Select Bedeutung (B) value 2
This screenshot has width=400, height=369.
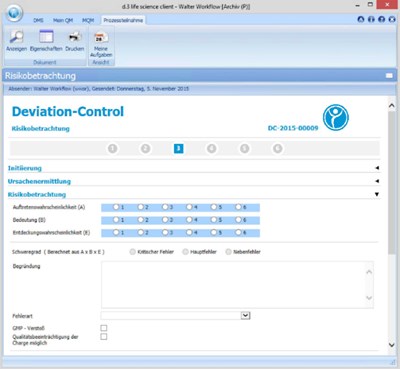point(141,220)
